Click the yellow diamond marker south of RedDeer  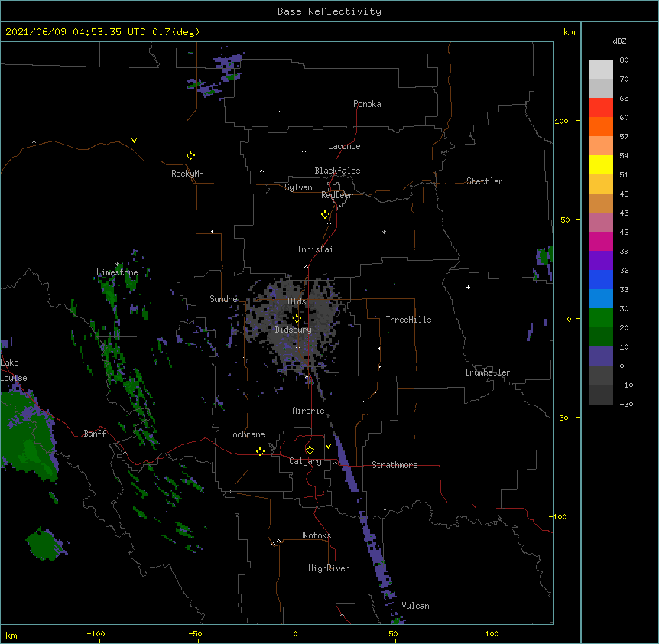[325, 215]
